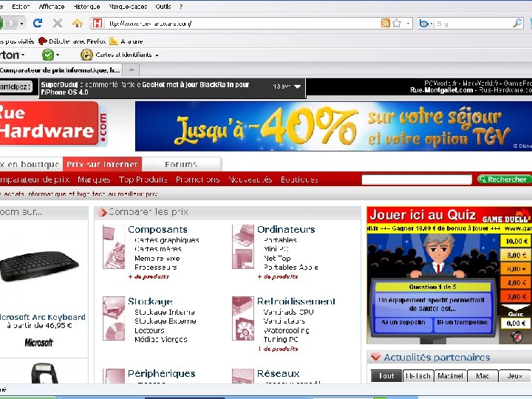Open the Processeurs link
Image resolution: width=532 pixels, height=399 pixels.
155,267
